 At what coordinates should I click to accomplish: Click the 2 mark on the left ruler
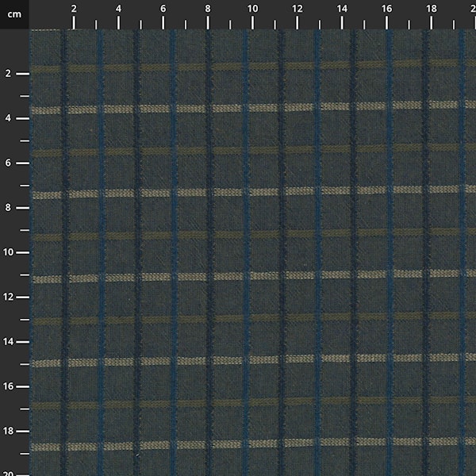9,73
